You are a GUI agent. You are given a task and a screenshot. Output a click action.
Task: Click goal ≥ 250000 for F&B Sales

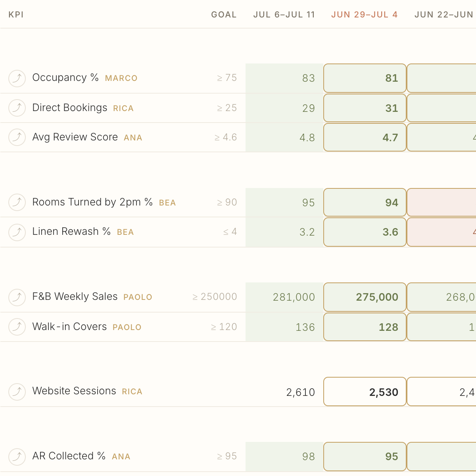(x=215, y=297)
